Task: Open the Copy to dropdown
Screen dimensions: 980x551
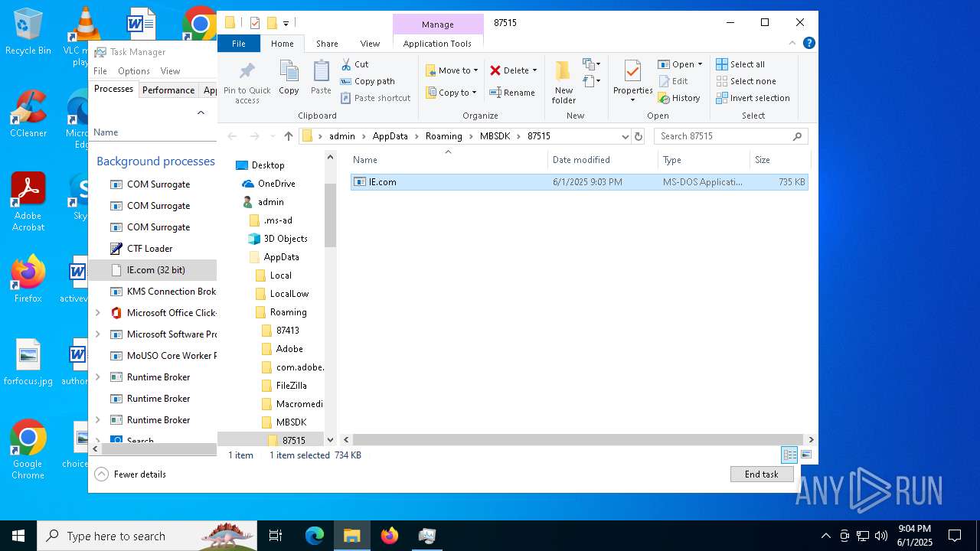Action: [x=450, y=93]
